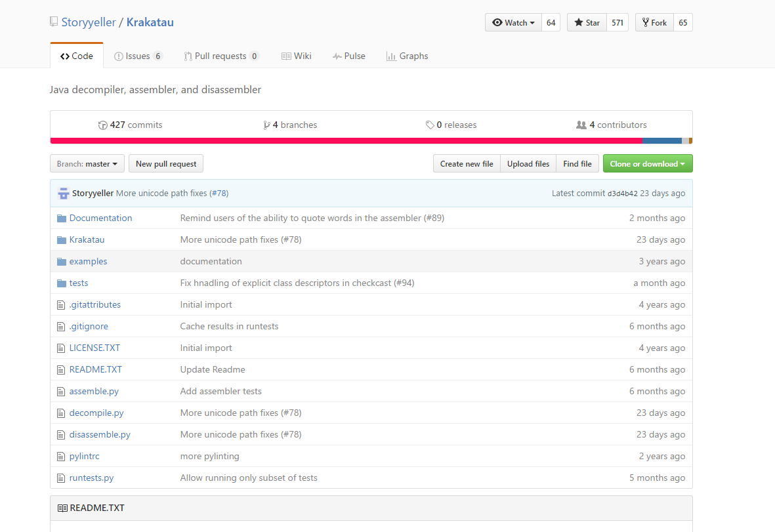Screen dimensions: 775x532
Task: Open the LICENSE.TXT file
Action: coord(94,348)
